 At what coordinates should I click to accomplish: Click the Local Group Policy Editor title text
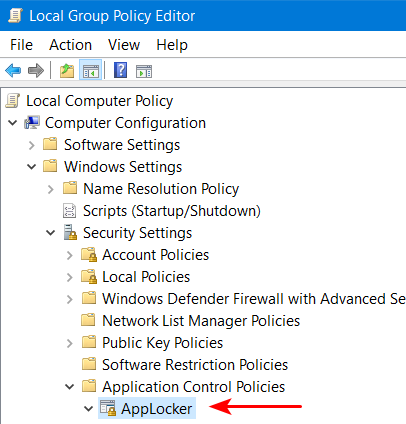coord(112,16)
